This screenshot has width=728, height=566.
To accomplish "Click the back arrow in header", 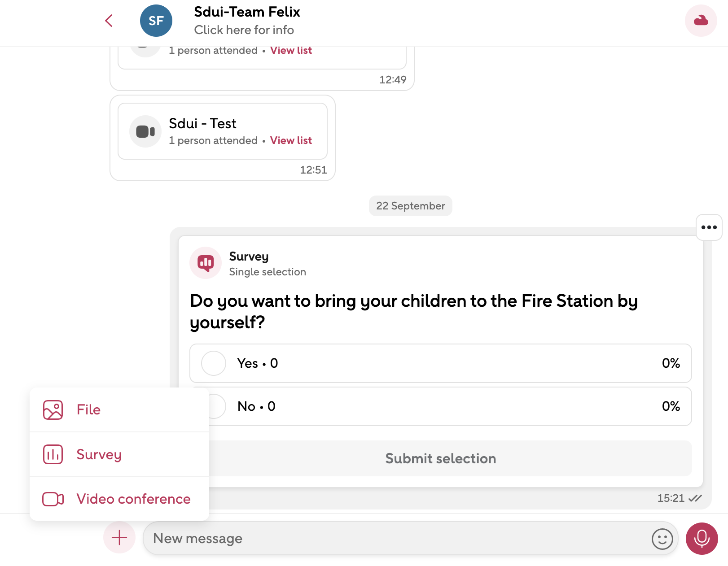I will pyautogui.click(x=109, y=21).
